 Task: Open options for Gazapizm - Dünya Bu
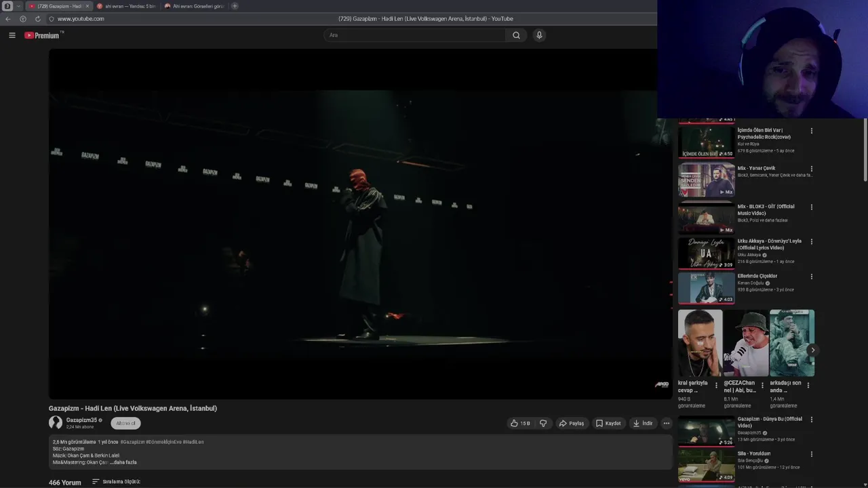point(812,420)
